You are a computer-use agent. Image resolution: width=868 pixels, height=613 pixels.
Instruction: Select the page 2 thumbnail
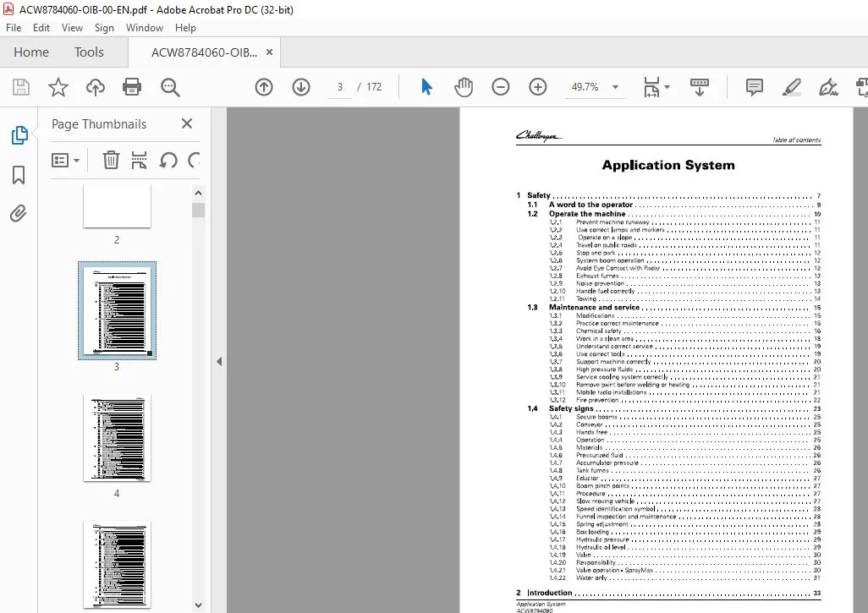click(117, 207)
